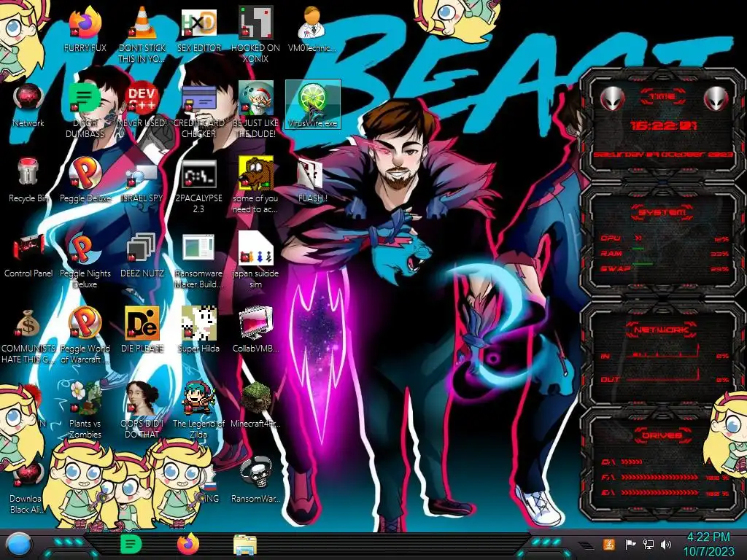Open the Recycle Bin
The height and width of the screenshot is (560, 747).
tap(28, 174)
